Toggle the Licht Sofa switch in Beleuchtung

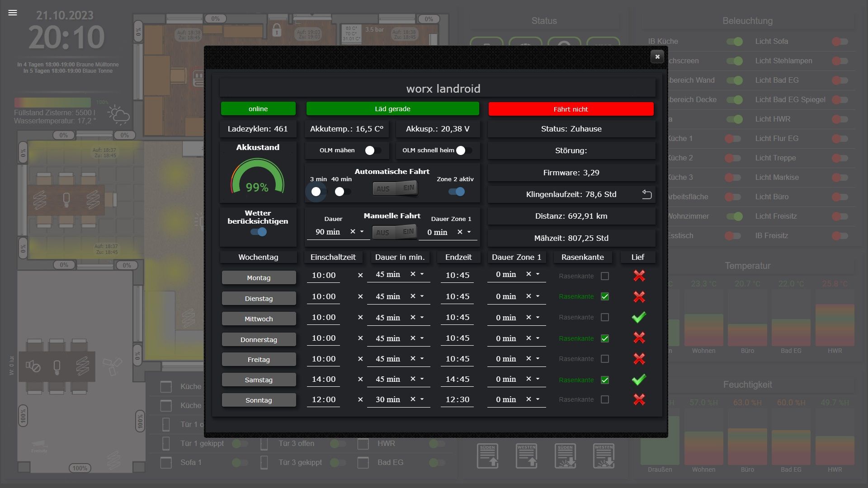pyautogui.click(x=840, y=42)
